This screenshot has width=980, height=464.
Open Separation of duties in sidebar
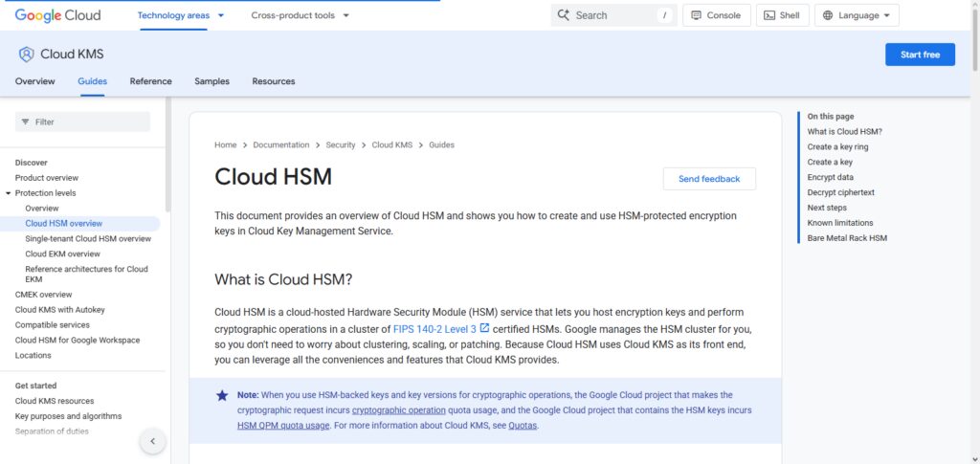pyautogui.click(x=52, y=431)
